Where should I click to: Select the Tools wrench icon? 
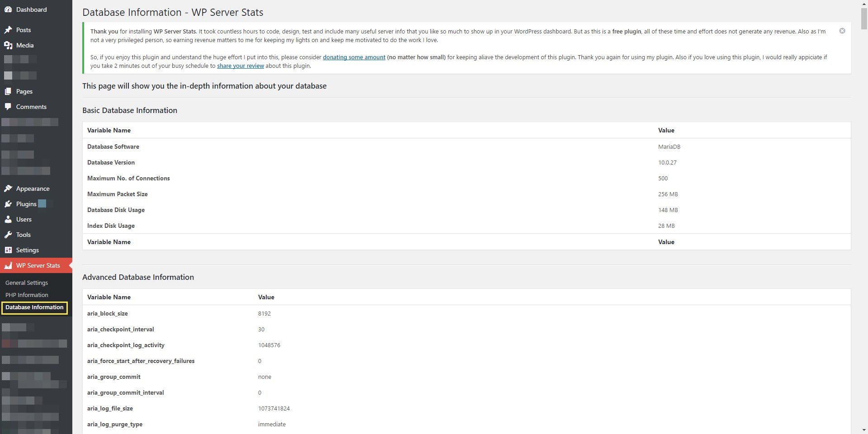click(8, 235)
